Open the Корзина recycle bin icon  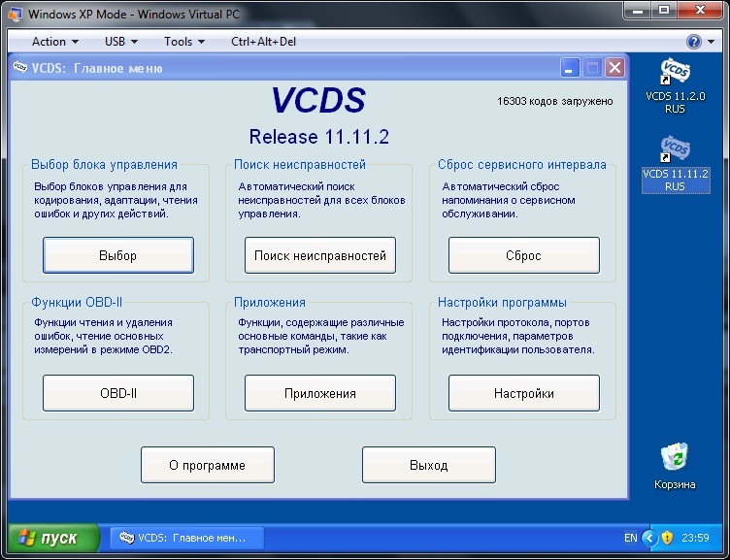point(675,466)
